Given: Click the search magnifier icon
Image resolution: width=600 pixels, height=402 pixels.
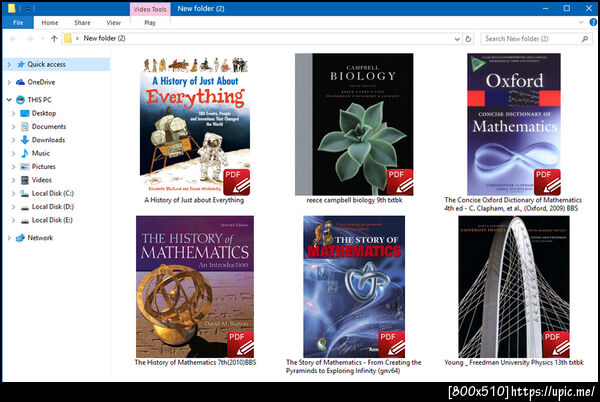Looking at the screenshot, I should 585,39.
